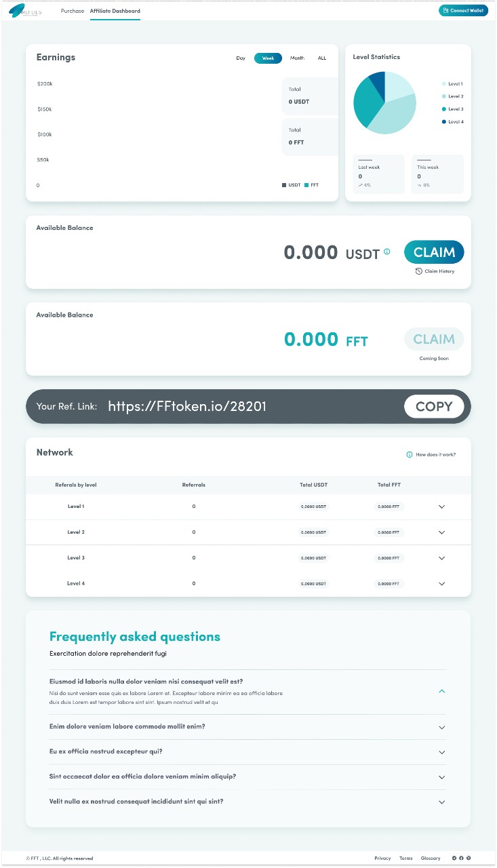Open the Affiliate Dashboard tab
The width and height of the screenshot is (497, 868).
coord(115,11)
